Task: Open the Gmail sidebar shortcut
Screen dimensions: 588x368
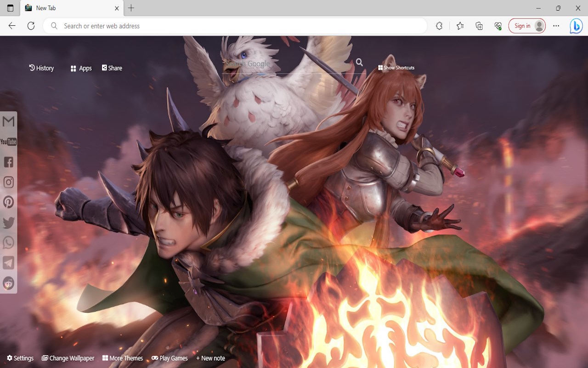Action: click(x=8, y=121)
